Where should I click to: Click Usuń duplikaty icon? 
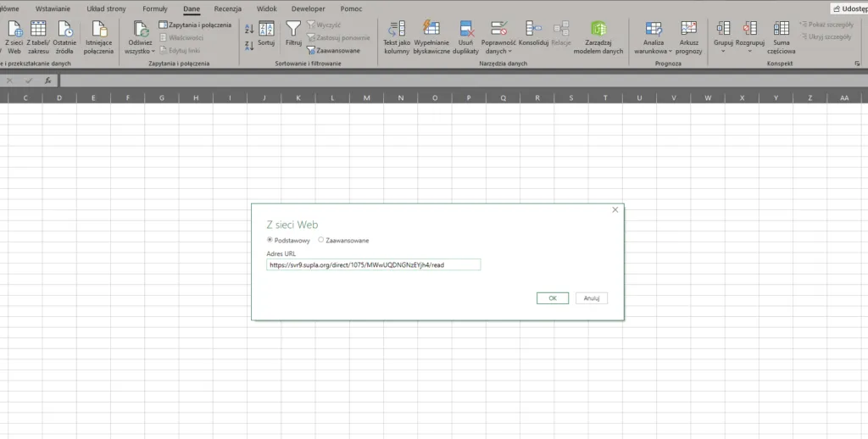point(465,28)
